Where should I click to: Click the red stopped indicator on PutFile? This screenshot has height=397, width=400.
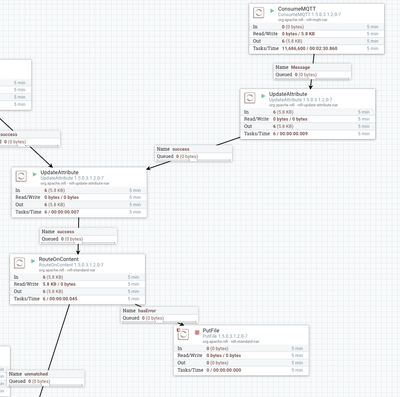click(197, 332)
